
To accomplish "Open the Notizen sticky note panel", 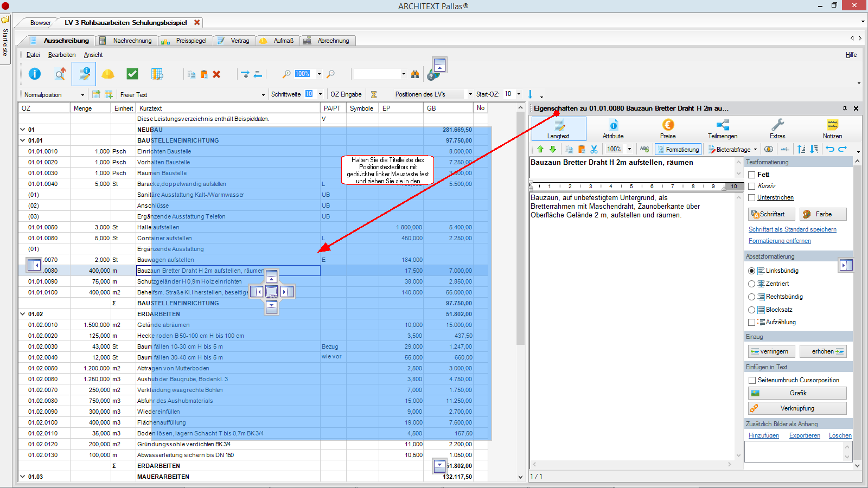I will [832, 129].
